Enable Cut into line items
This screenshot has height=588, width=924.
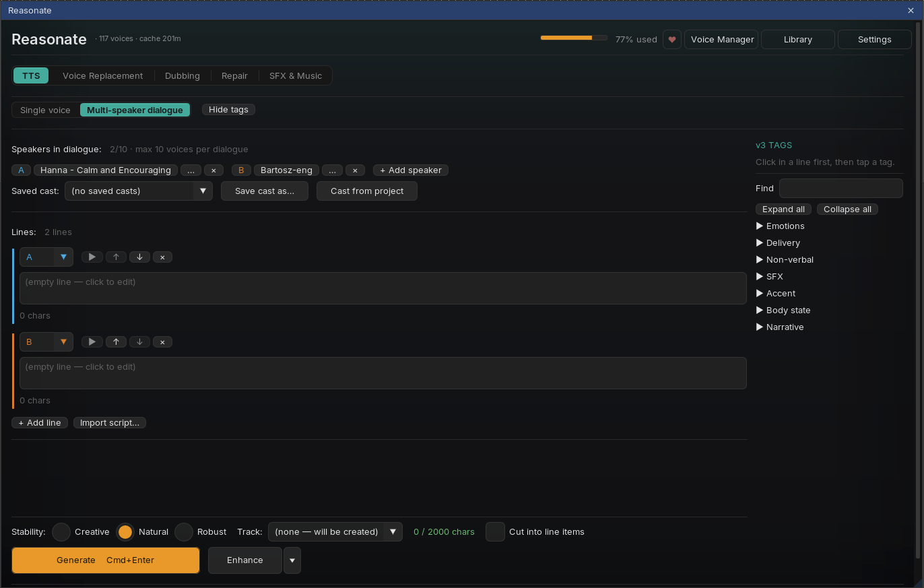(x=495, y=532)
